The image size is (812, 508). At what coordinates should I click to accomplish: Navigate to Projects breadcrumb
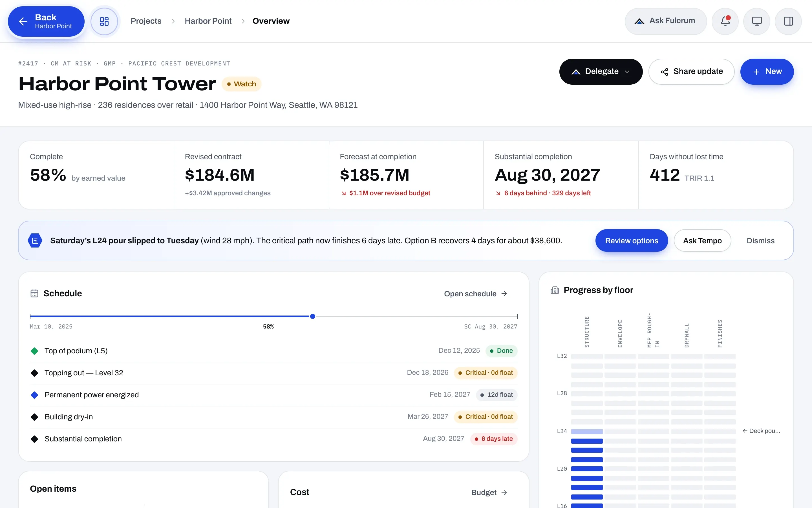pyautogui.click(x=146, y=21)
